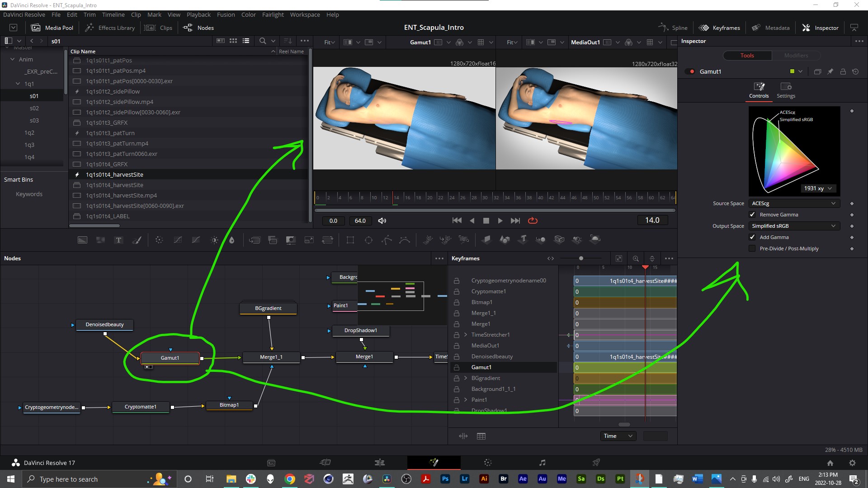Add a Renderer 3D node from the toolbar
The height and width of the screenshot is (488, 868).
(x=595, y=239)
